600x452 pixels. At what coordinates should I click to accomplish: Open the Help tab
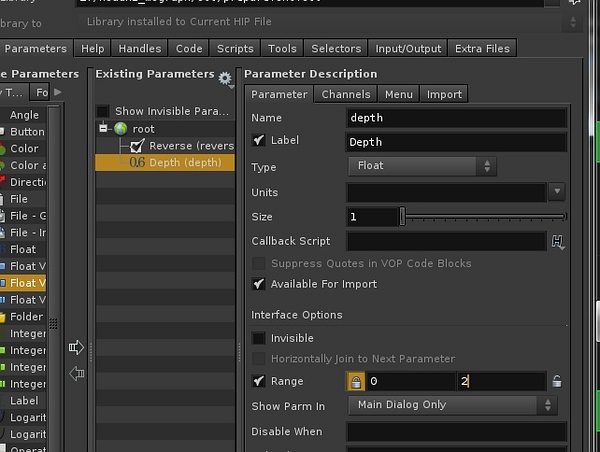click(x=93, y=49)
